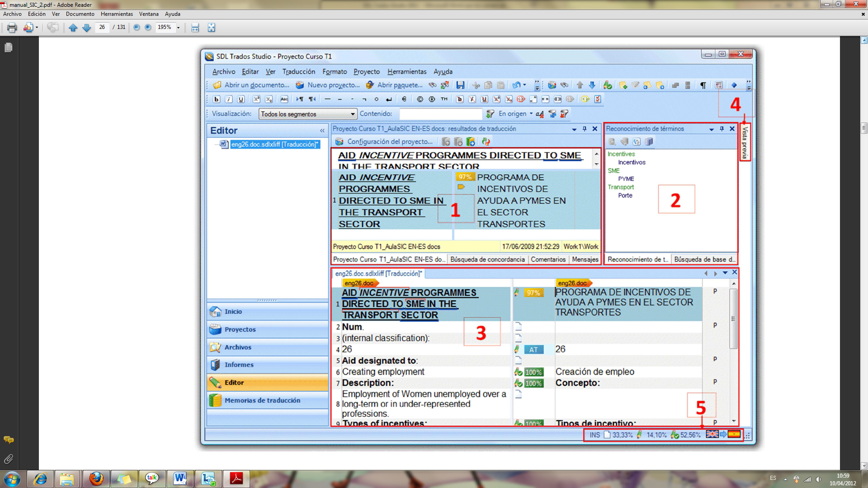Open Adobe Reader Edición menu

[x=37, y=14]
